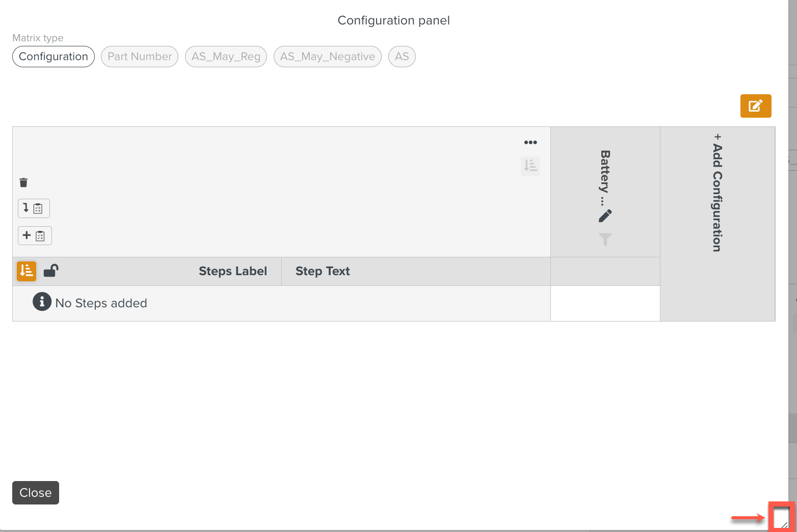797x532 pixels.
Task: Click the Battery column filter icon
Action: (605, 239)
